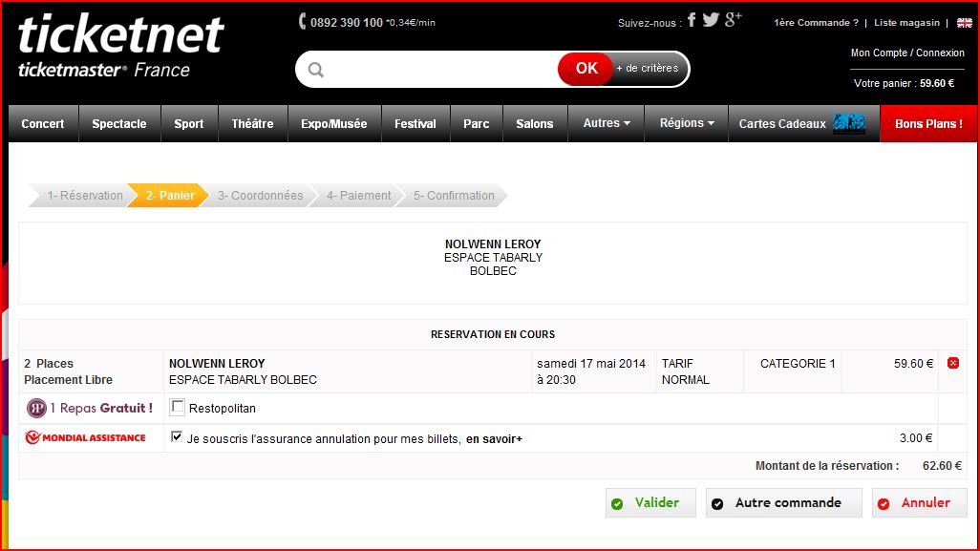Click the 'RESERVATION EN COURS' heading
980x551 pixels.
click(493, 334)
